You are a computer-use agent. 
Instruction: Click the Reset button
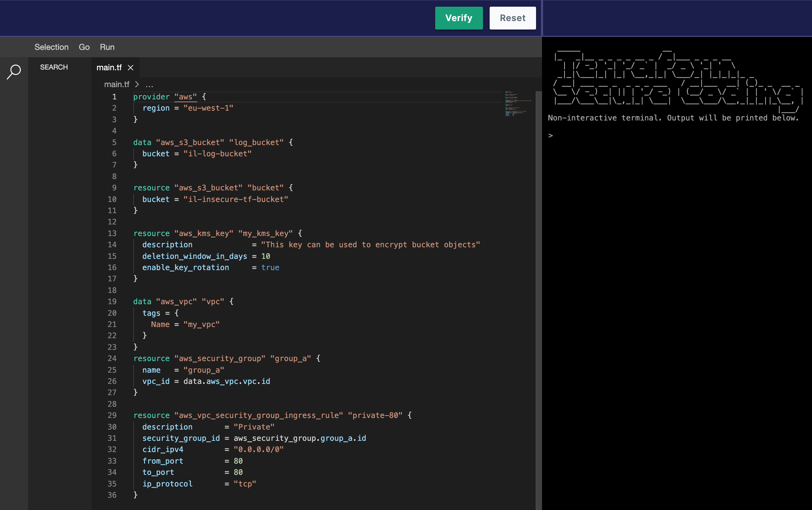click(512, 18)
